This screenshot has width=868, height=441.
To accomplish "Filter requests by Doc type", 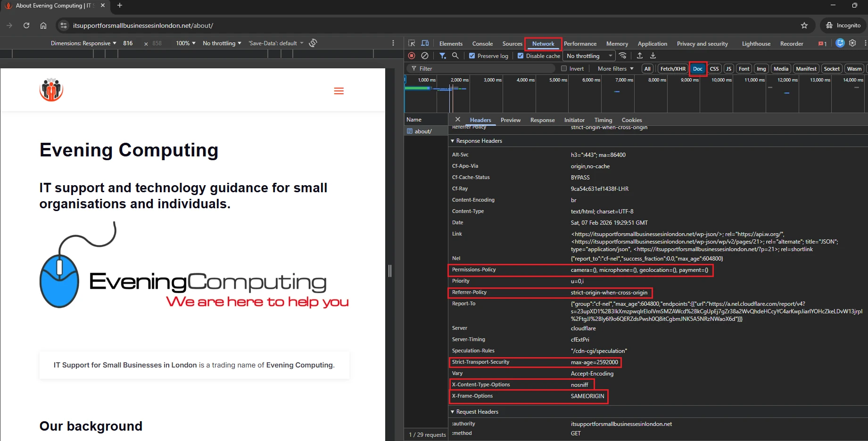I will point(697,68).
